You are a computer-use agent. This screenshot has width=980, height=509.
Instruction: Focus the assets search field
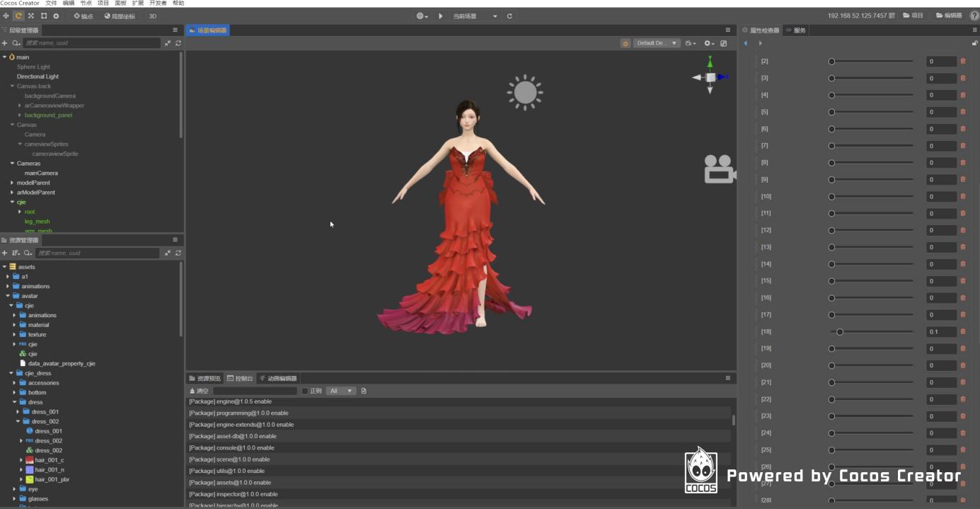[98, 253]
